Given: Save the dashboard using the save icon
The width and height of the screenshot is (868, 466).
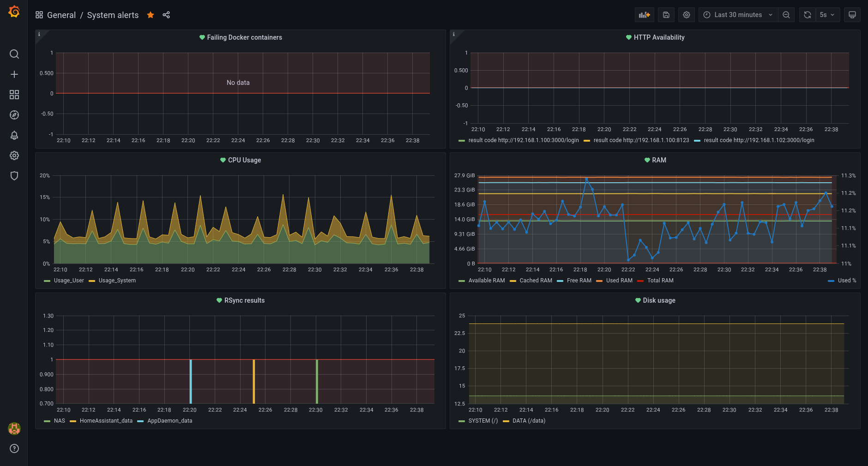Looking at the screenshot, I should coord(666,14).
